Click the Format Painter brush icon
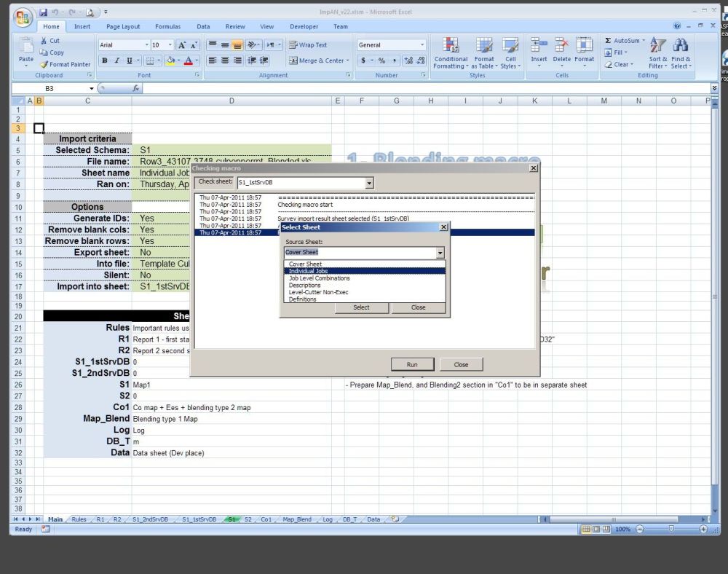 pyautogui.click(x=44, y=64)
